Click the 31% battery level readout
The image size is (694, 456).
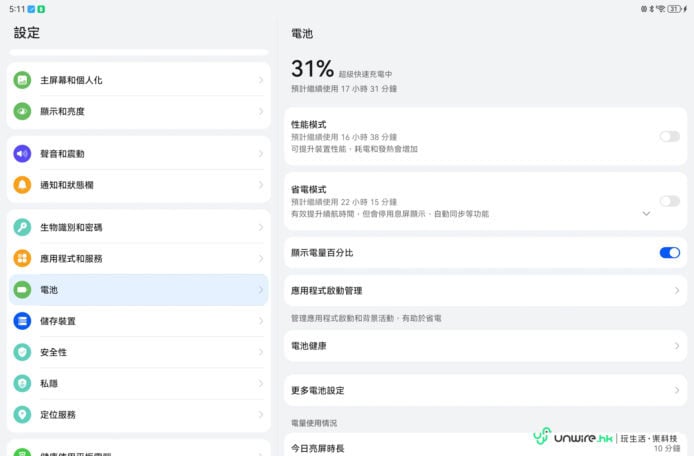coord(312,69)
